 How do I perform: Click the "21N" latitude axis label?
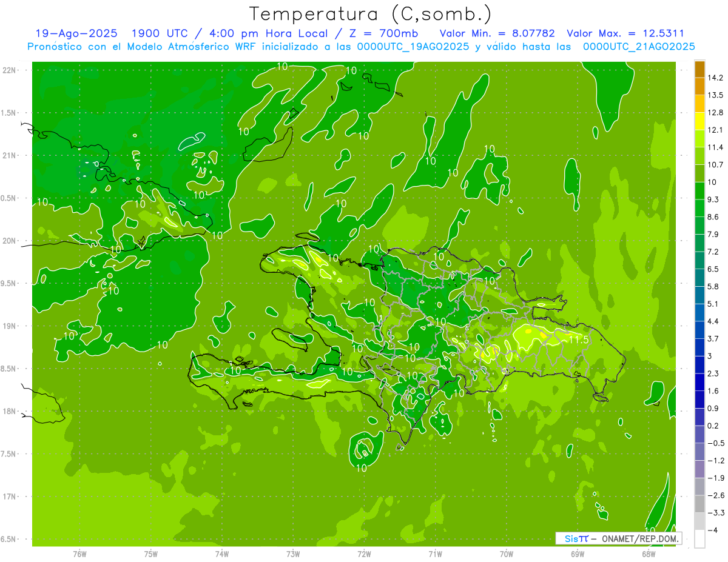pos(8,155)
